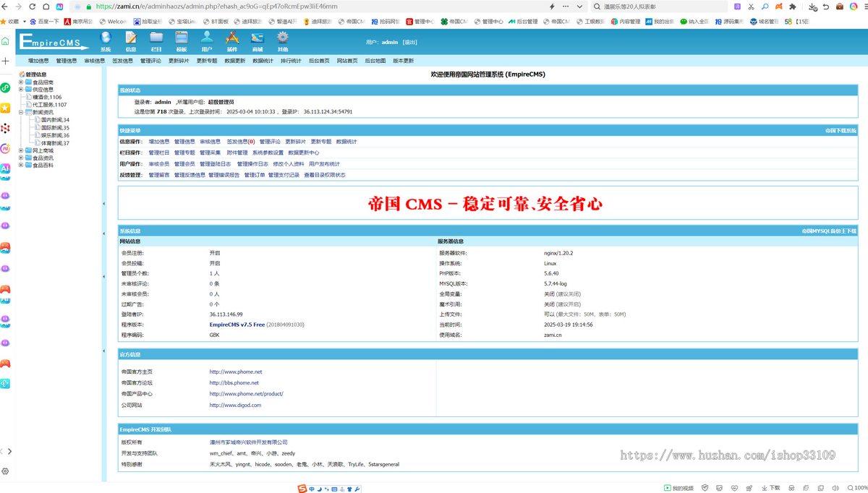This screenshot has width=868, height=493.
Task: Open the address bar dropdown chevron
Action: pyautogui.click(x=579, y=7)
